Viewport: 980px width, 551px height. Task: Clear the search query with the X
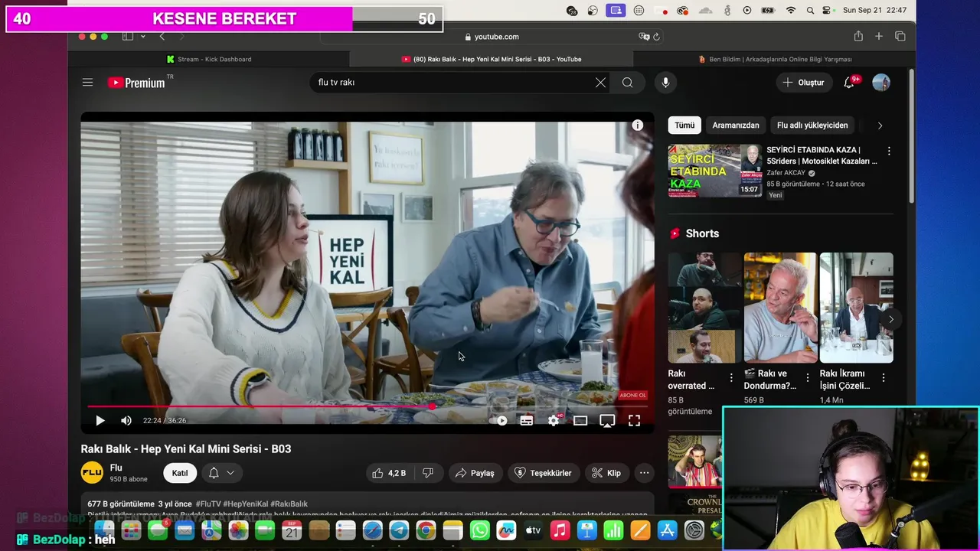[600, 83]
